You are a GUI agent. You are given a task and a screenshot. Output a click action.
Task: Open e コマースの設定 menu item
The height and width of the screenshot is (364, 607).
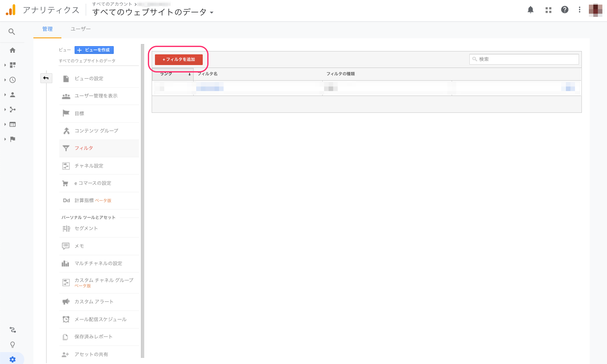coord(99,183)
